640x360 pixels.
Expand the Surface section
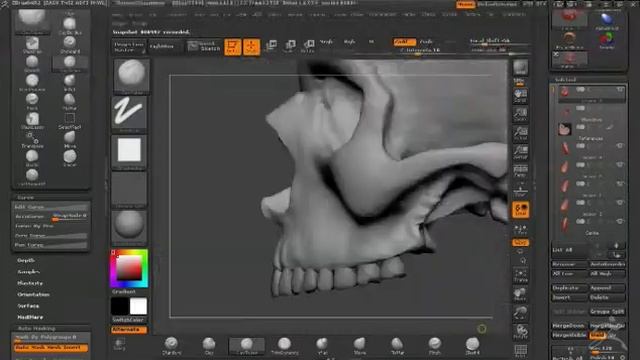coord(28,306)
